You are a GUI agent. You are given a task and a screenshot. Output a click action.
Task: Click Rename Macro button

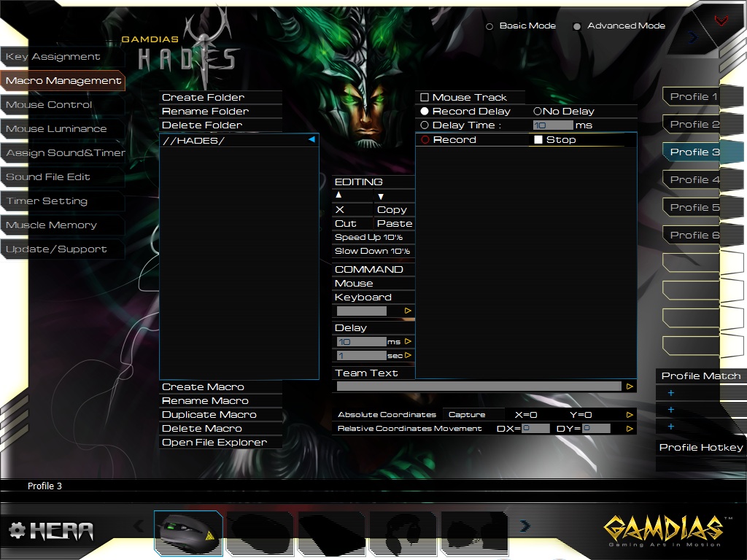[221, 400]
